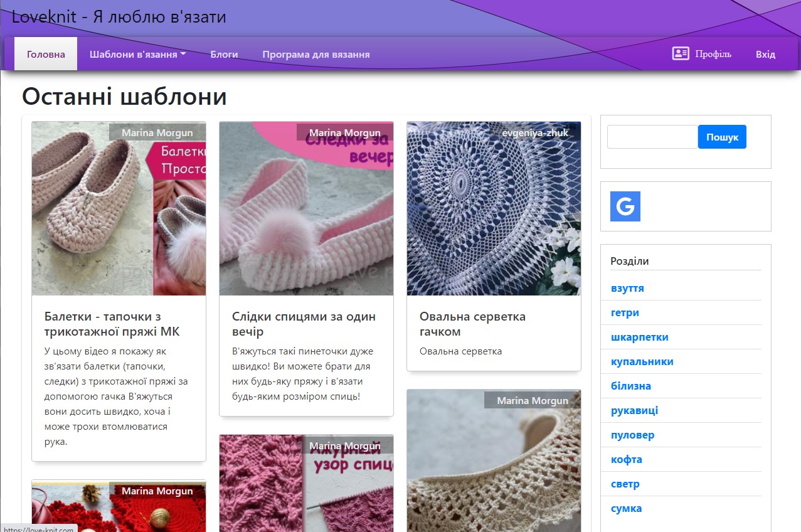Click Marina Morgun label on pink lace card
Viewport: 801px width, 532px height.
345,446
